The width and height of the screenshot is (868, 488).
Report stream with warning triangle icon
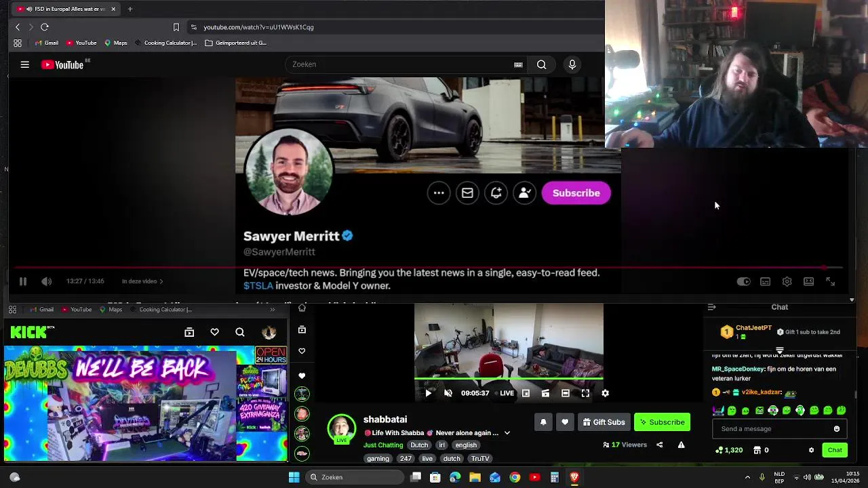click(681, 445)
